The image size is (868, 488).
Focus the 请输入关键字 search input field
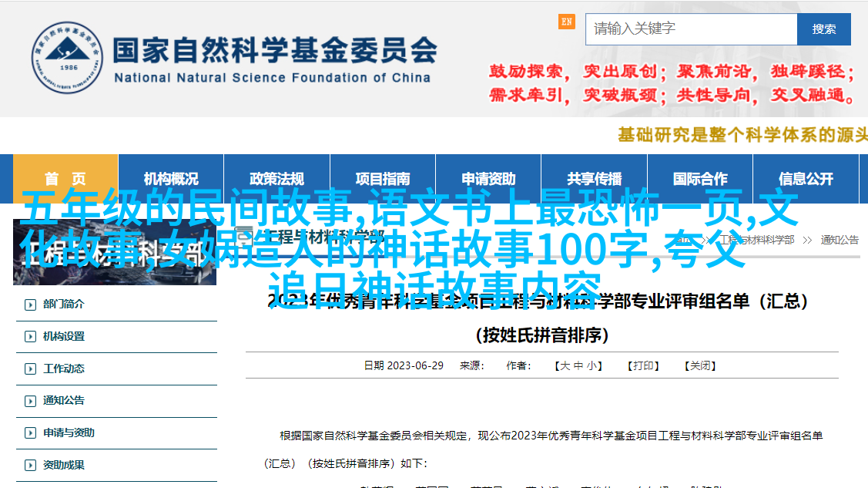[691, 29]
